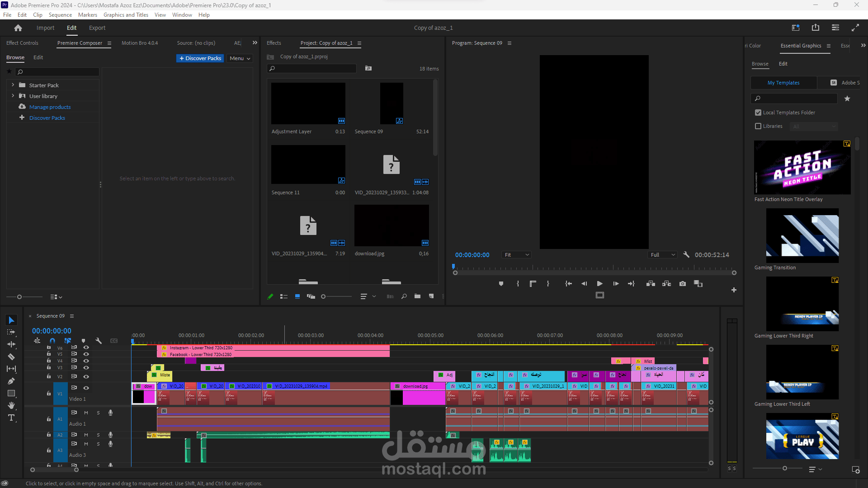Select the Track Select Forward tool
Image resolution: width=868 pixels, height=488 pixels.
click(x=11, y=332)
